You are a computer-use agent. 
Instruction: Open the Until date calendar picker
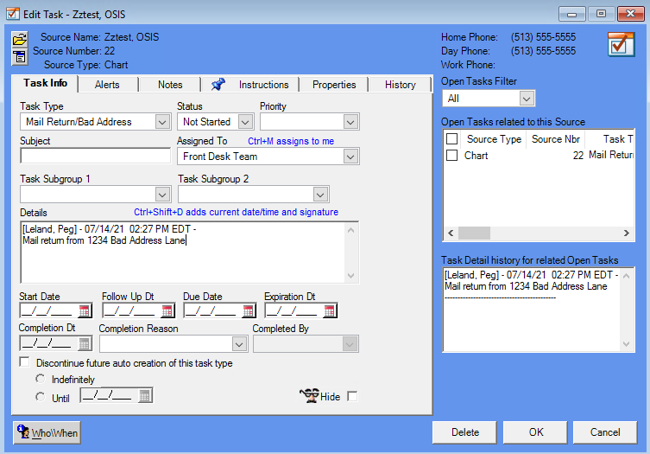click(145, 396)
